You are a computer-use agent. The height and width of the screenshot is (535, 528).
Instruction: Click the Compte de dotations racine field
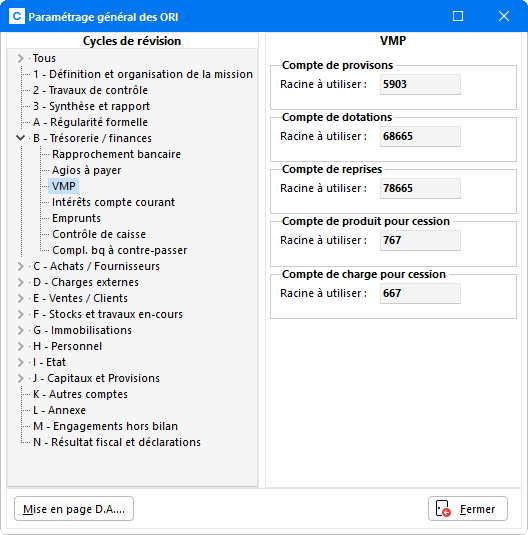420,136
